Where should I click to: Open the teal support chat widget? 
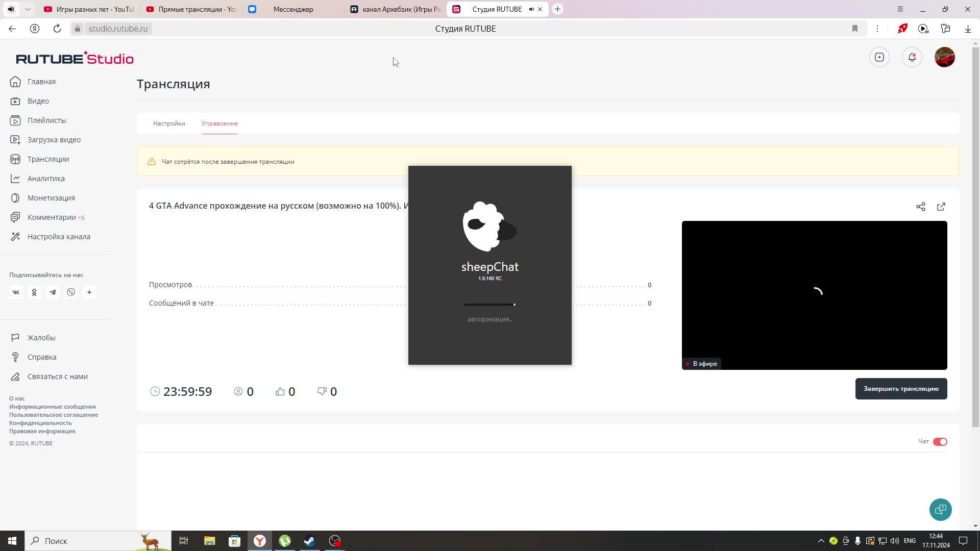(940, 509)
